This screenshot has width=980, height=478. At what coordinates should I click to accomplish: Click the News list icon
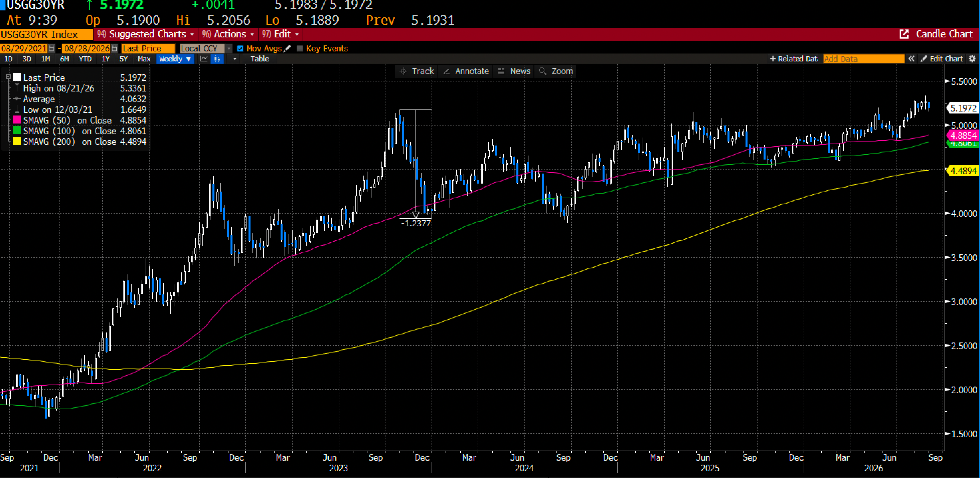pyautogui.click(x=501, y=71)
